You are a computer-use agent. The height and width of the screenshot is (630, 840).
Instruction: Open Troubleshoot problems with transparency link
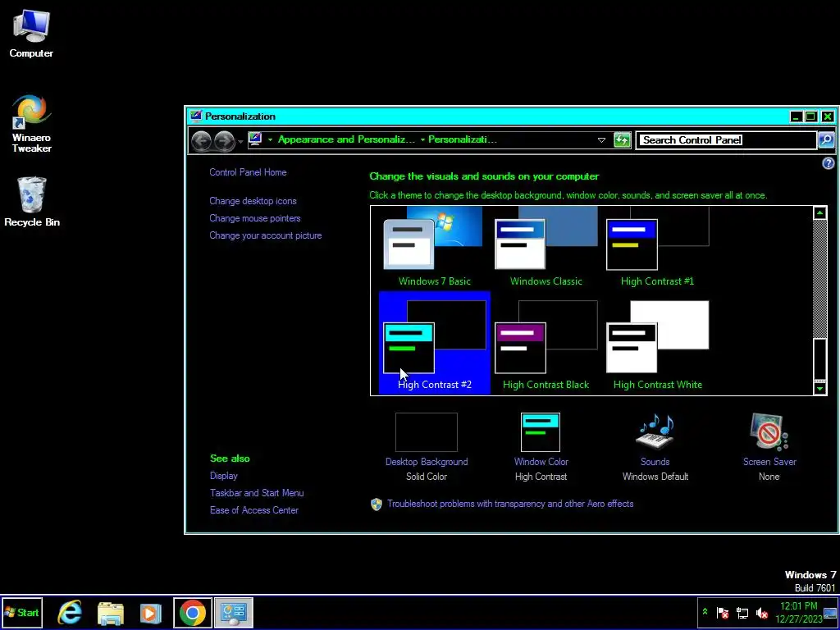pyautogui.click(x=510, y=504)
